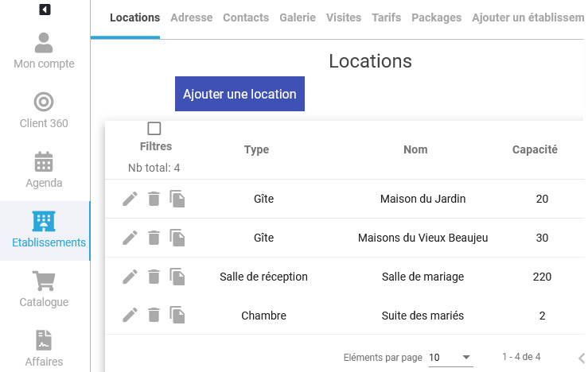Screen dimensions: 588x372
Task: Open the Catalogue cart section
Action: 44,289
